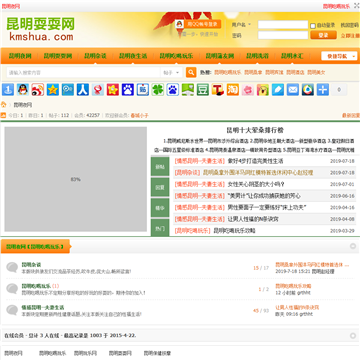Viewport: 360px width, 360px height.
Task: Click the username input field
Action: 283,25
